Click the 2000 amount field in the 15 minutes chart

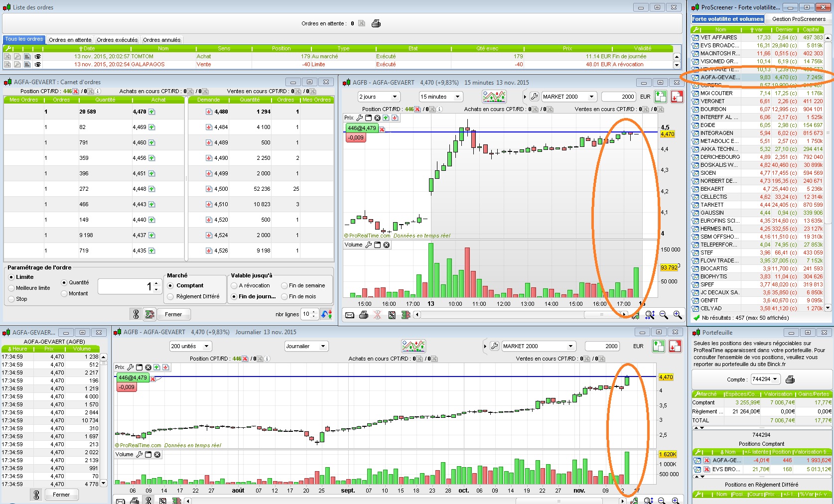point(619,97)
